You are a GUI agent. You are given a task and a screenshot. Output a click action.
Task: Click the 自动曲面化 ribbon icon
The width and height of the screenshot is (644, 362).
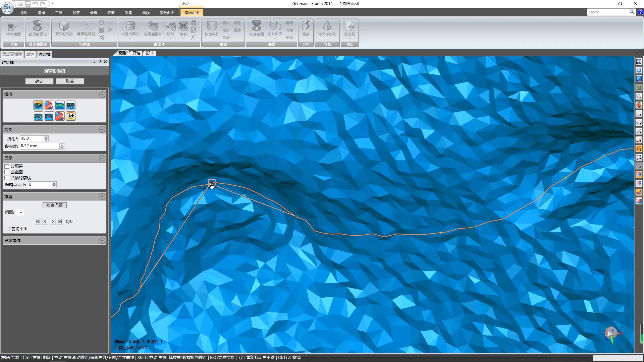[x=38, y=28]
